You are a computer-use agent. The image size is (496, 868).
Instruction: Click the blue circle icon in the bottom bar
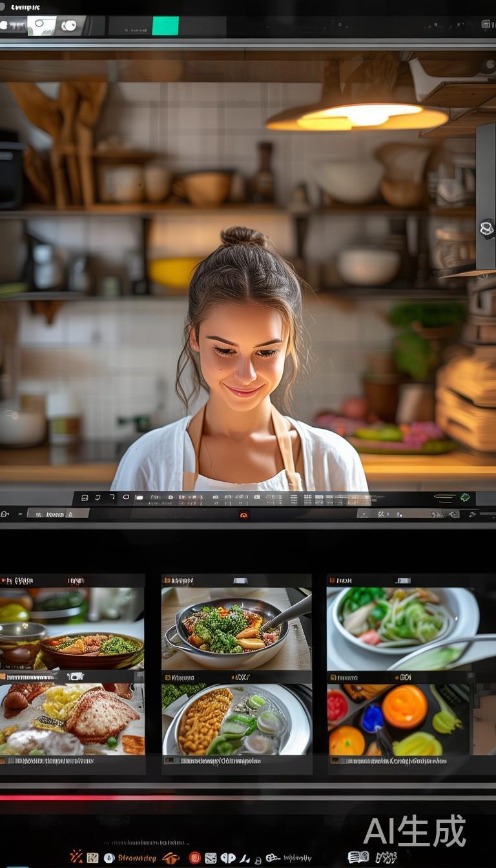pyautogui.click(x=109, y=858)
